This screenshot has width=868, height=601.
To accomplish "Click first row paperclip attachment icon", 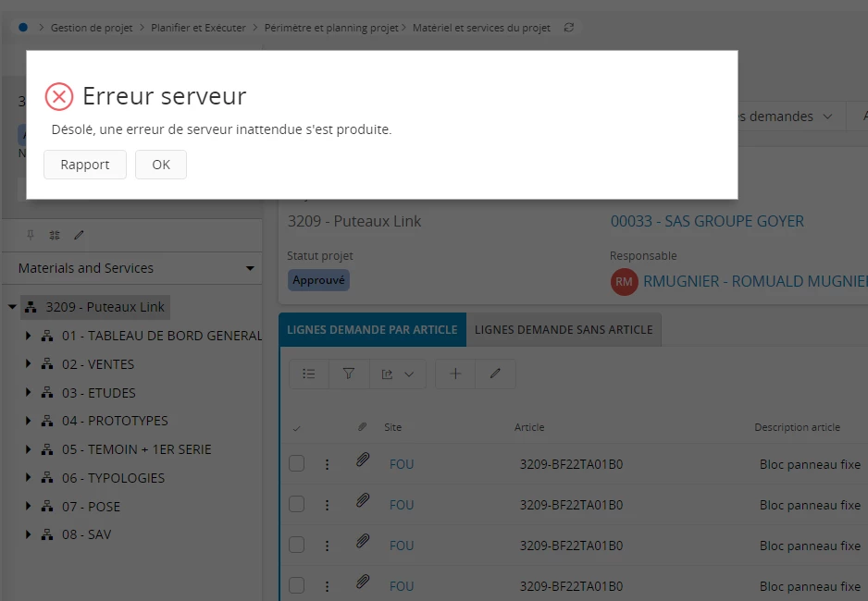I will (x=363, y=460).
